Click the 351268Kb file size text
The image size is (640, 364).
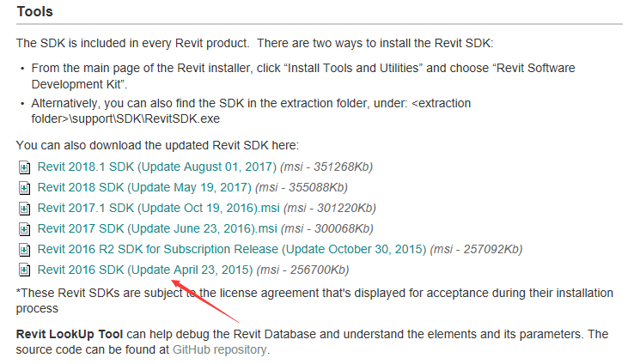point(341,167)
